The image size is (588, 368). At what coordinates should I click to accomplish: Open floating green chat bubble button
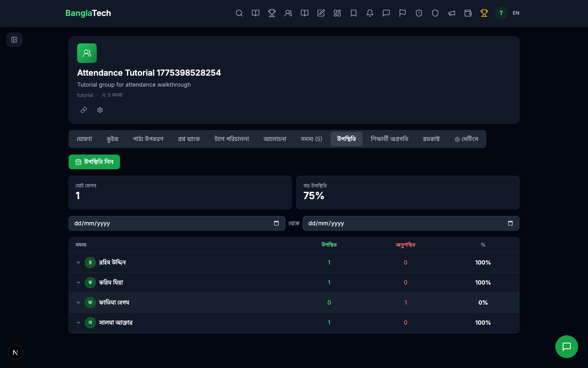click(x=566, y=347)
